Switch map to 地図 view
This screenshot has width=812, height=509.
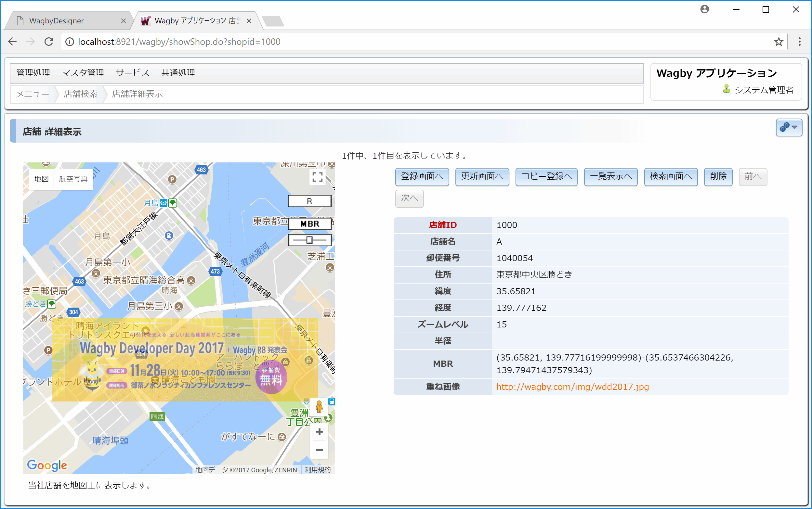tap(41, 179)
